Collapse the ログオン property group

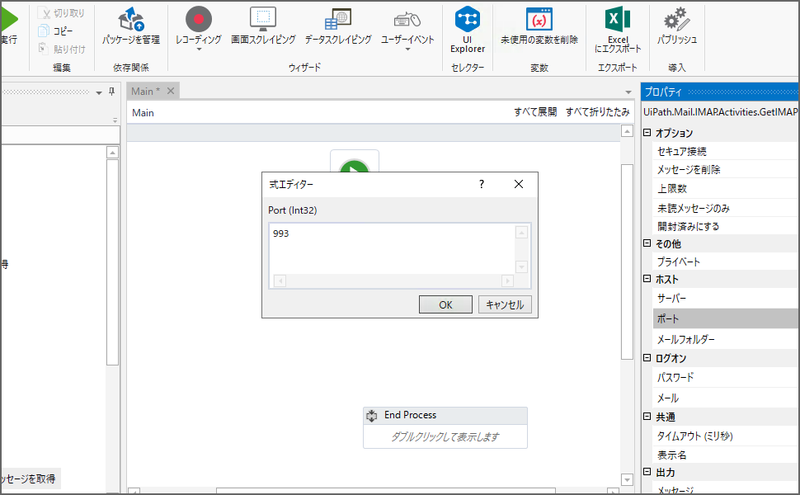pyautogui.click(x=647, y=358)
